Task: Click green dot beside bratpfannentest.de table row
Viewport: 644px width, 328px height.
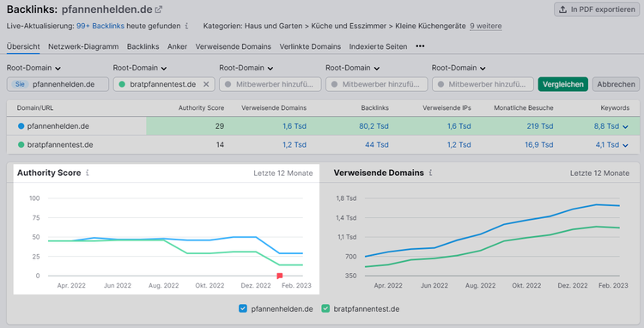Action: coord(21,144)
